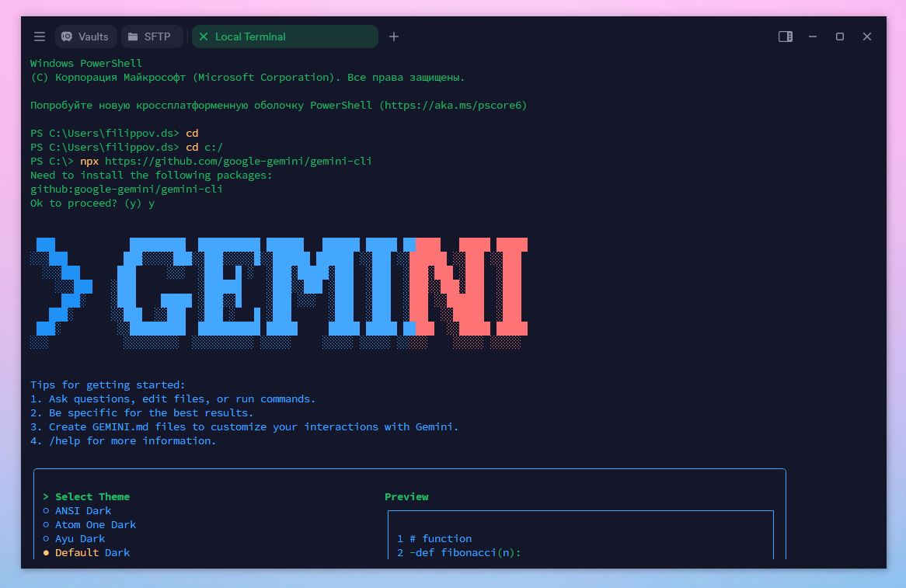Choose the Atom One Dark theme
The image size is (906, 588).
[x=89, y=524]
